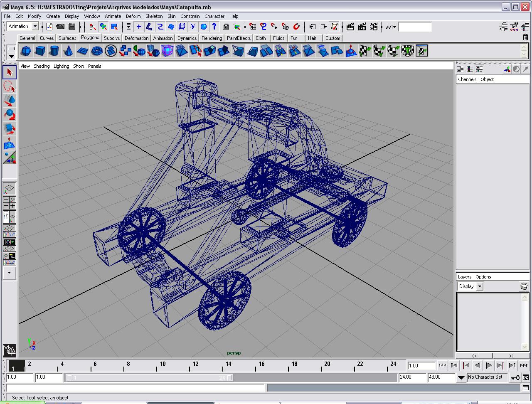Activate the Lasso Select tool

[x=10, y=86]
